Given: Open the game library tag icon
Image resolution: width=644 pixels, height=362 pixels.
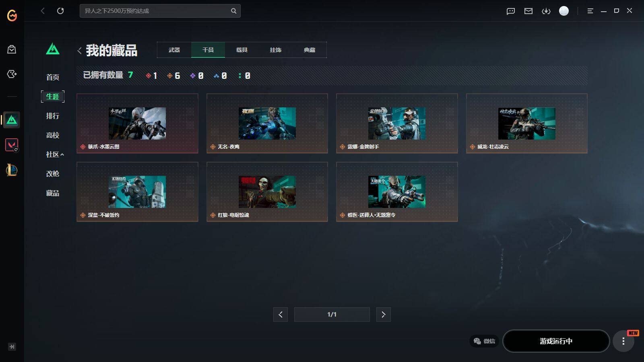Looking at the screenshot, I should [12, 74].
